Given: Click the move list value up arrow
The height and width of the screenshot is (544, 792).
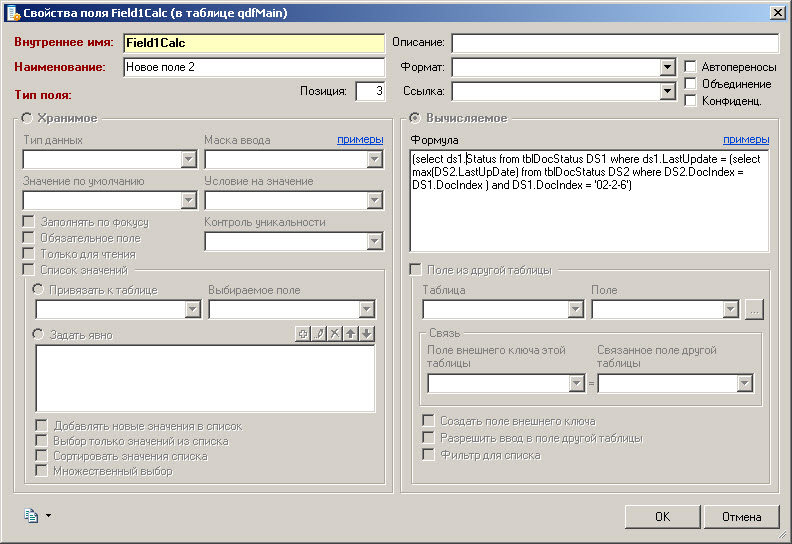Looking at the screenshot, I should click(x=351, y=333).
